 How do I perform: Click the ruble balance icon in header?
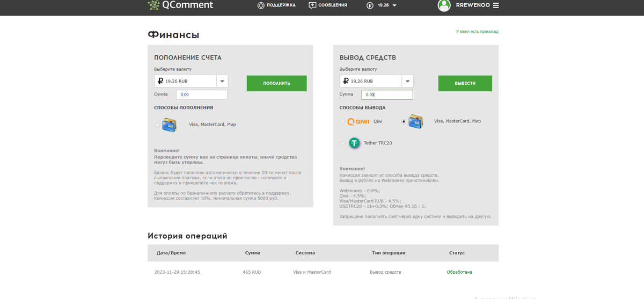click(x=370, y=5)
